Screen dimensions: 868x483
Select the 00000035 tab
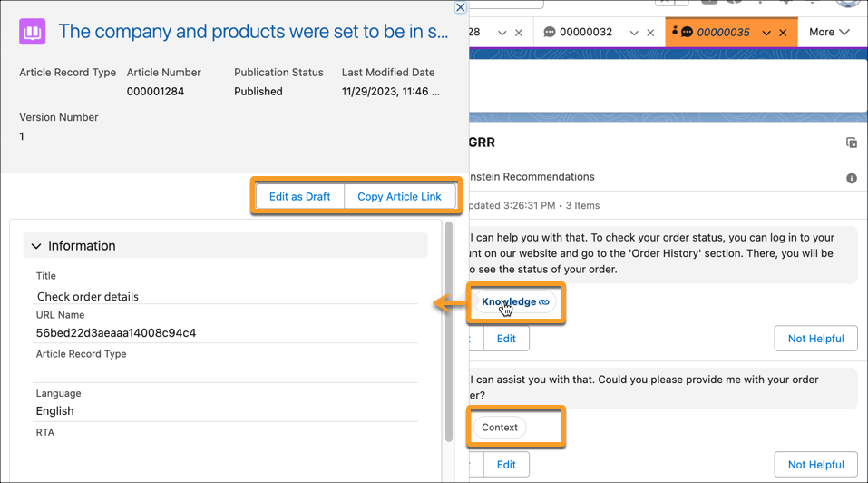point(723,32)
